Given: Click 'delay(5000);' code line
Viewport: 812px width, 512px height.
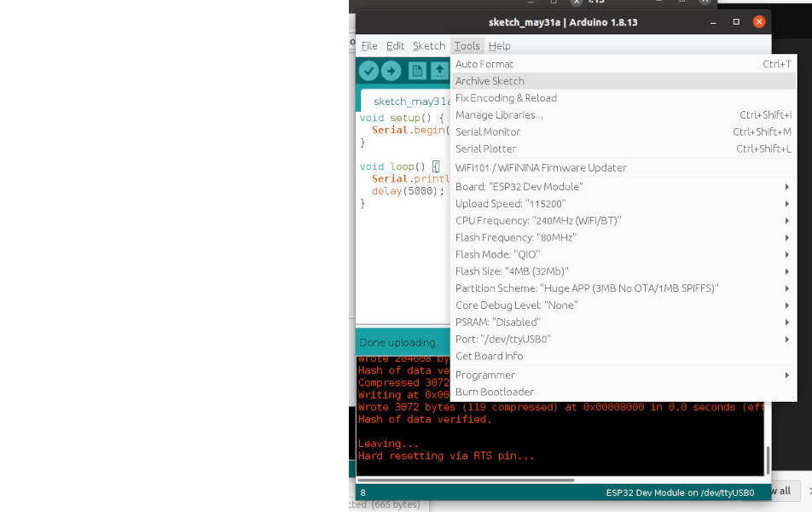Looking at the screenshot, I should 408,190.
